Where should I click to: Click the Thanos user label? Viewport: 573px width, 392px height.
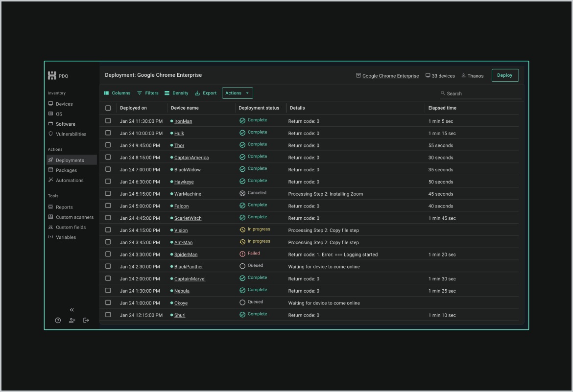click(472, 76)
